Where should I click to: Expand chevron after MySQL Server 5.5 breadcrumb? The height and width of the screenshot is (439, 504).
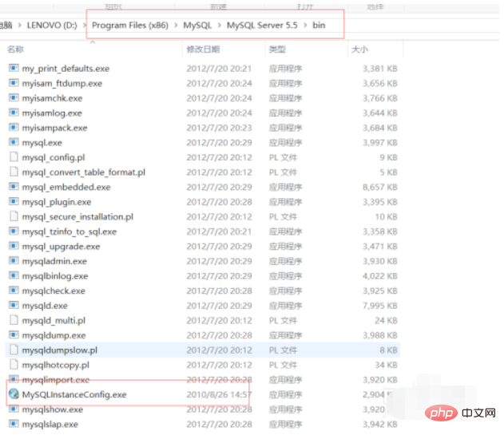click(305, 25)
